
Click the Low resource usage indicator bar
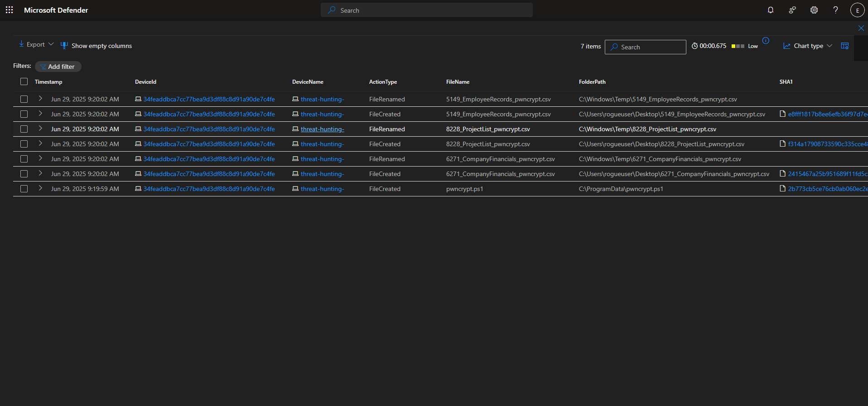pos(738,46)
